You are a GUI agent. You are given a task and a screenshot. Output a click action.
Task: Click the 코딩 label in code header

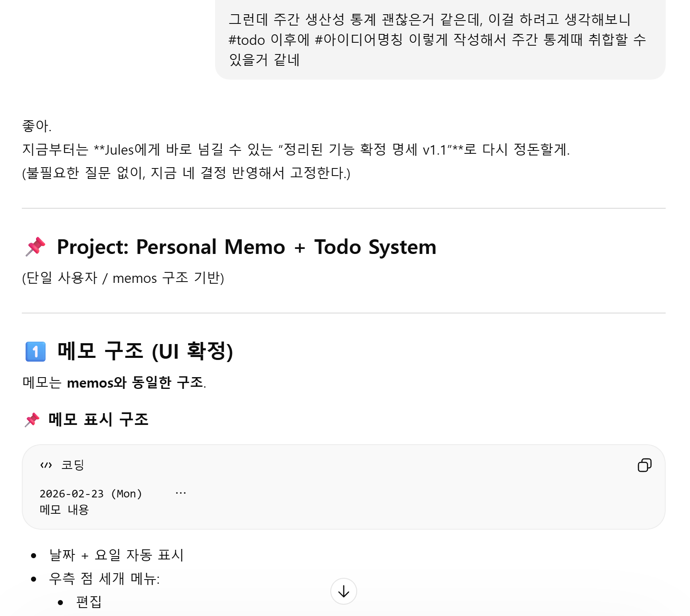(73, 465)
